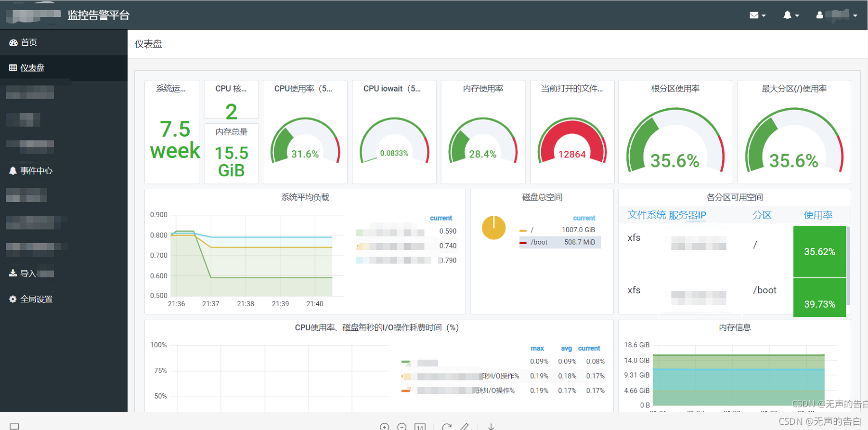Click the 各分区可用空间 table scrollbar
868x430 pixels.
[x=848, y=265]
